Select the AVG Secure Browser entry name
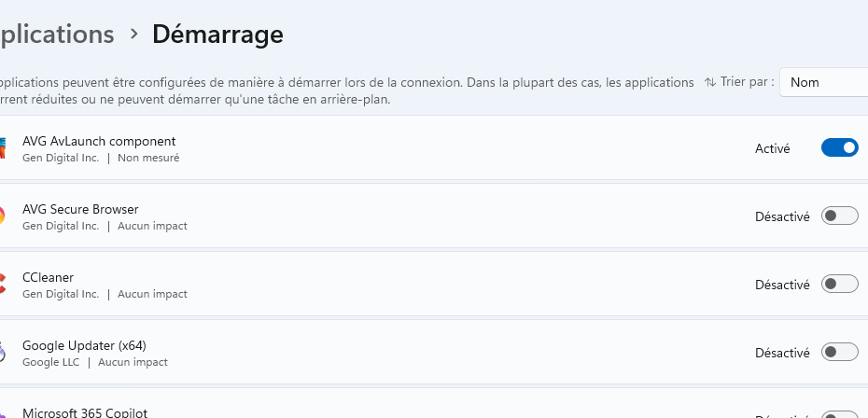The height and width of the screenshot is (418, 868). 80,209
